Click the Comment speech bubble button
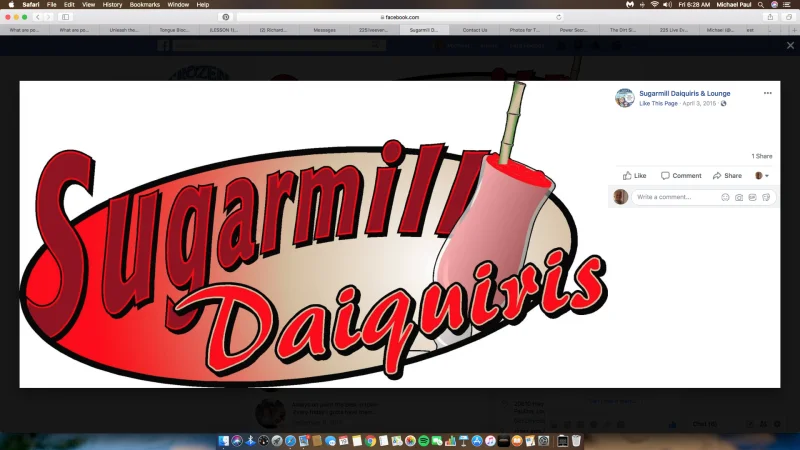 [x=681, y=176]
